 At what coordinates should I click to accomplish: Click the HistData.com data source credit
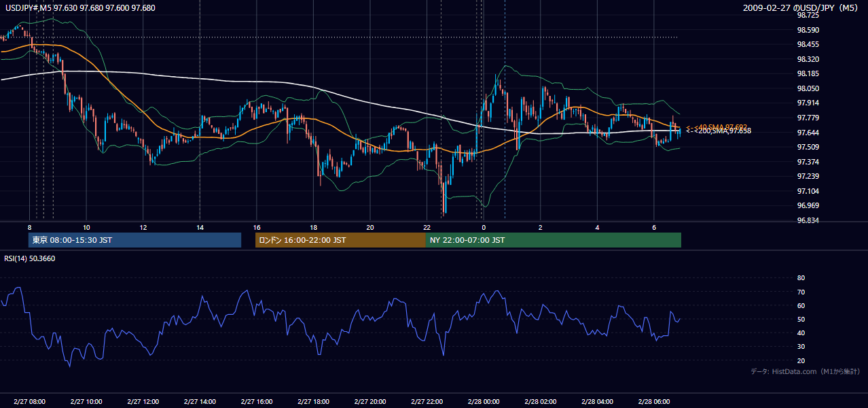(x=806, y=371)
